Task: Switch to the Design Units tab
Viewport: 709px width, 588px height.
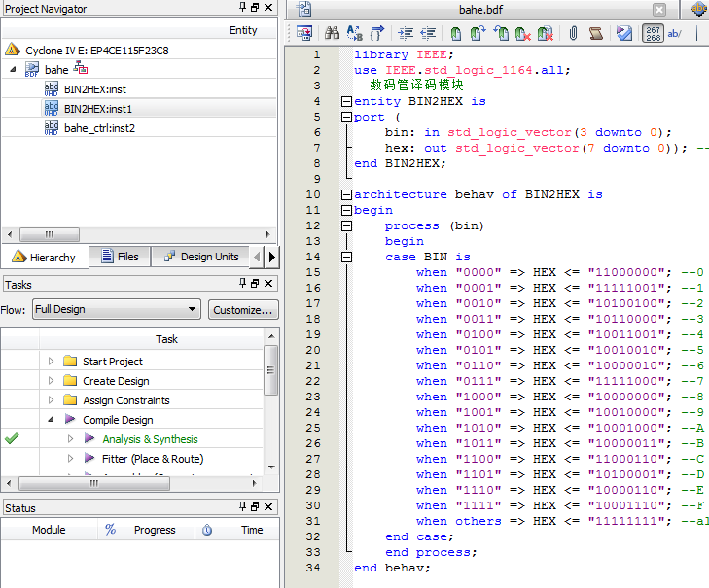Action: click(x=200, y=257)
